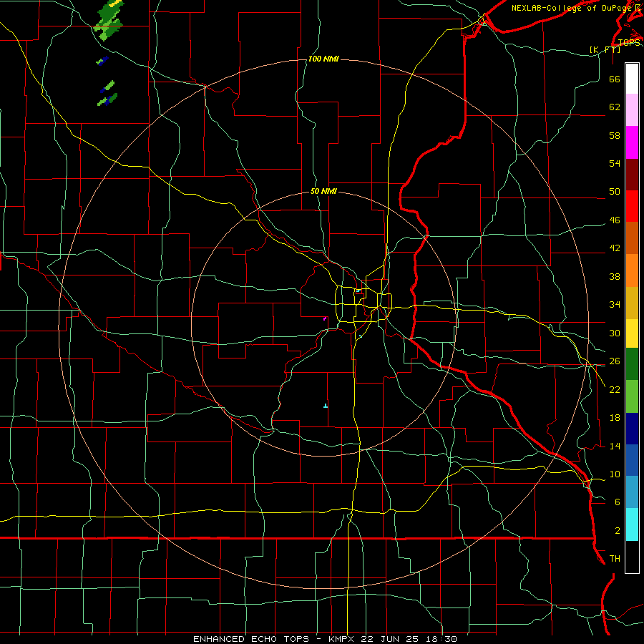Click the cyan legend swatch

coord(632,525)
